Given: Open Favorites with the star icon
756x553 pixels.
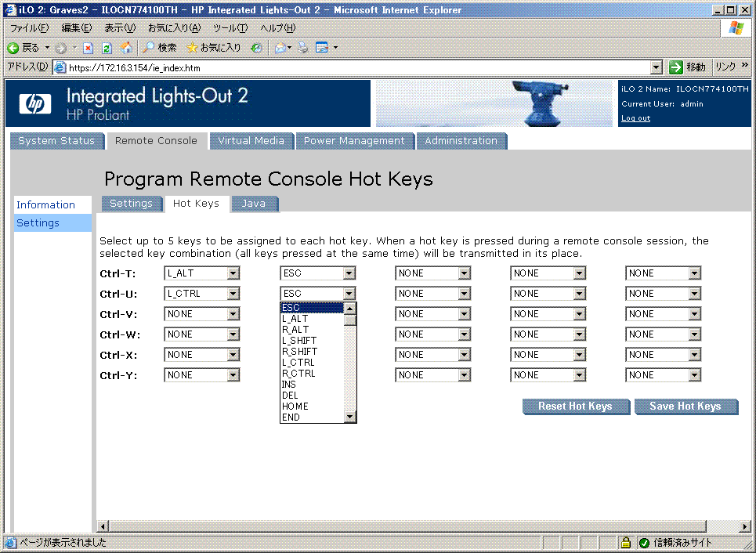Looking at the screenshot, I should click(x=192, y=47).
